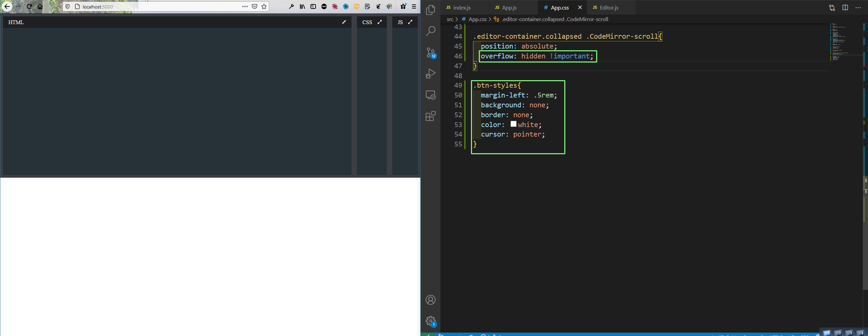
Task: Click the white color swatch on line 53
Action: click(x=513, y=124)
